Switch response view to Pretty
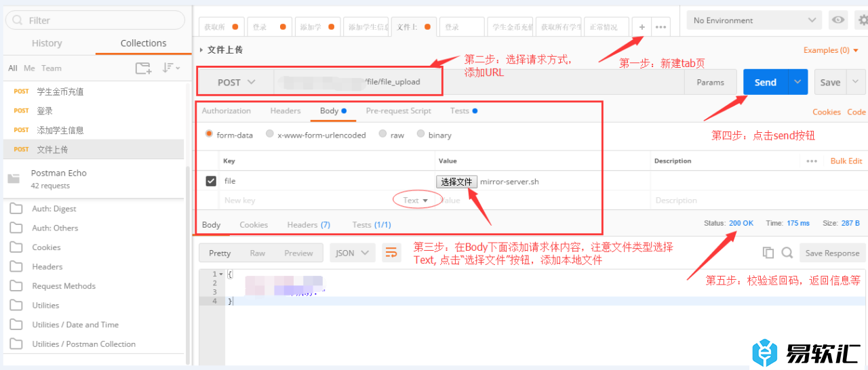This screenshot has height=370, width=868. pyautogui.click(x=220, y=253)
